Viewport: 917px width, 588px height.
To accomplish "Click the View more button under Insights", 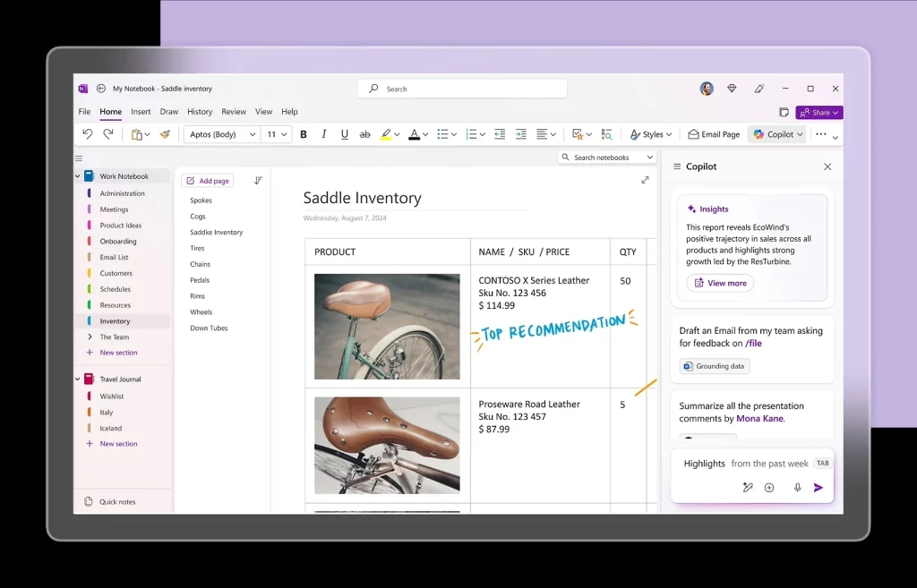I will click(719, 283).
